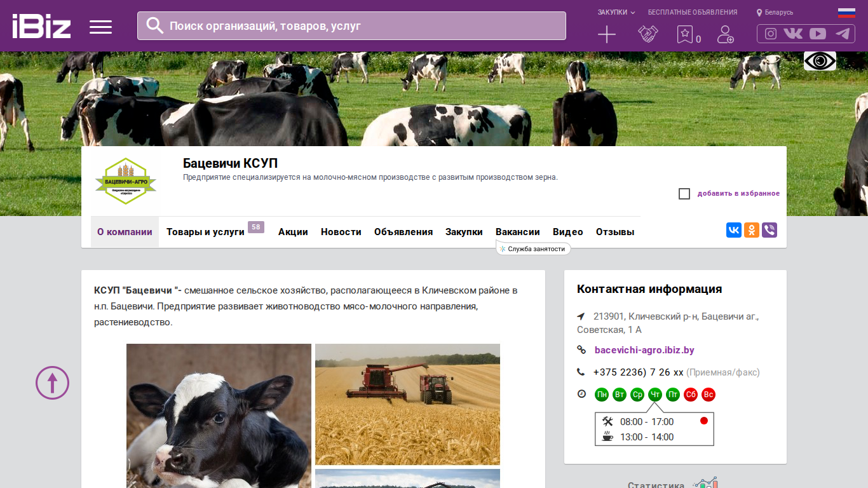Open the YouTube link in header

818,34
